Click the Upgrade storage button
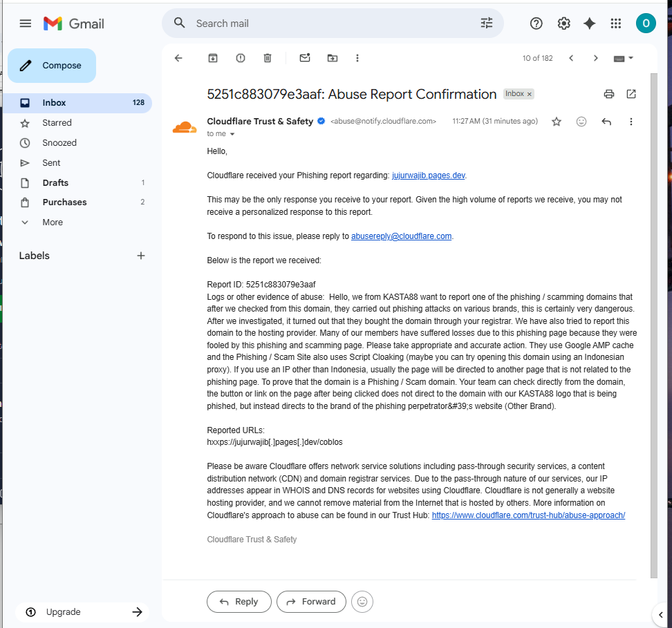Image resolution: width=672 pixels, height=628 pixels. point(82,611)
